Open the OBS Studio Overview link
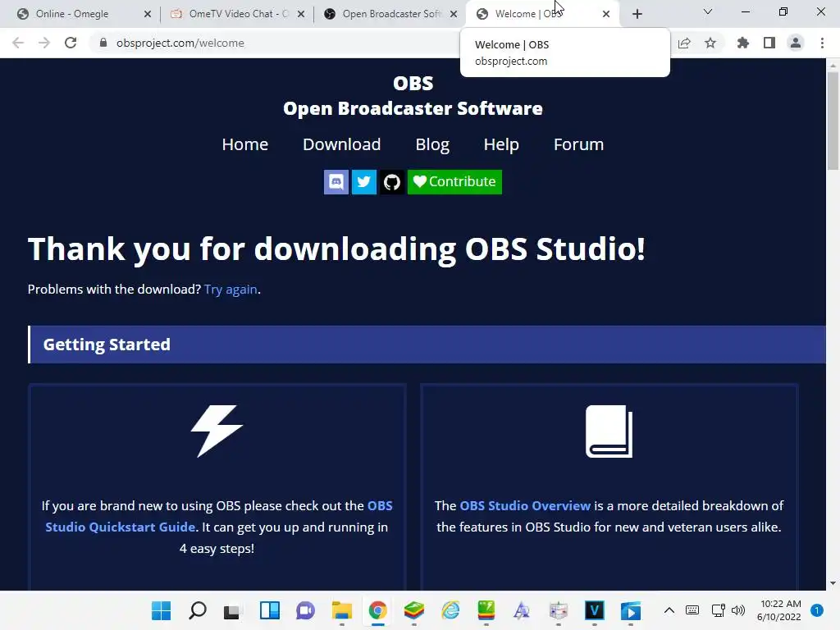Viewport: 840px width, 630px height. 525,505
